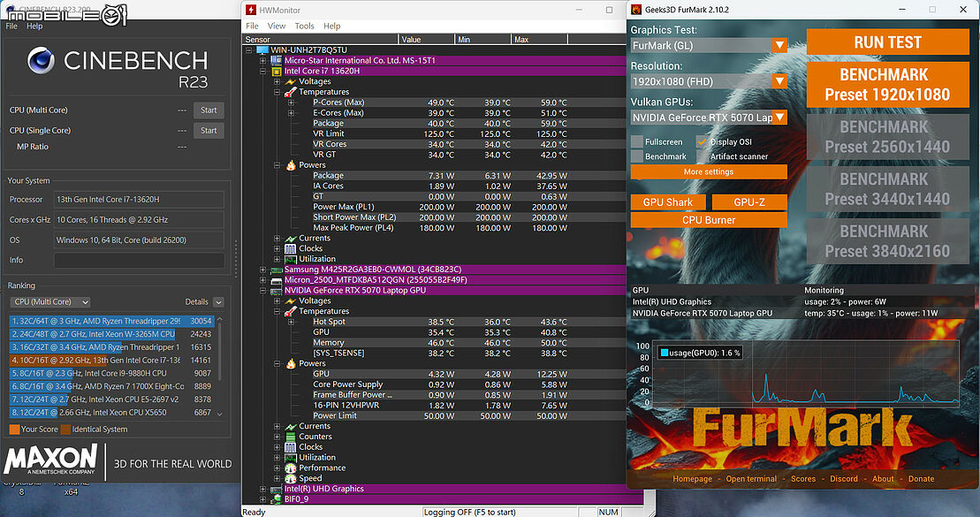980x517 pixels.
Task: Open Cinebench Help menu
Action: click(34, 27)
